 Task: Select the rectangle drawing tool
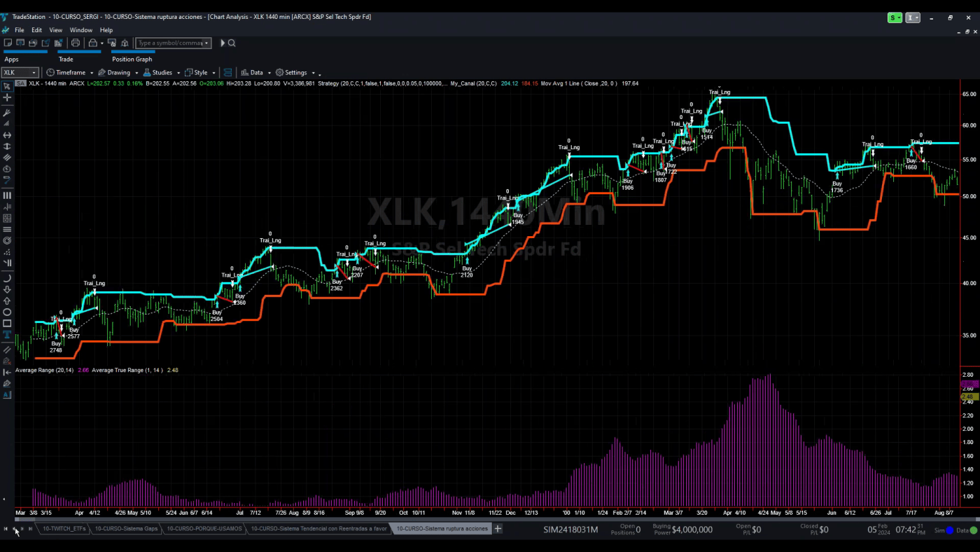[7, 323]
